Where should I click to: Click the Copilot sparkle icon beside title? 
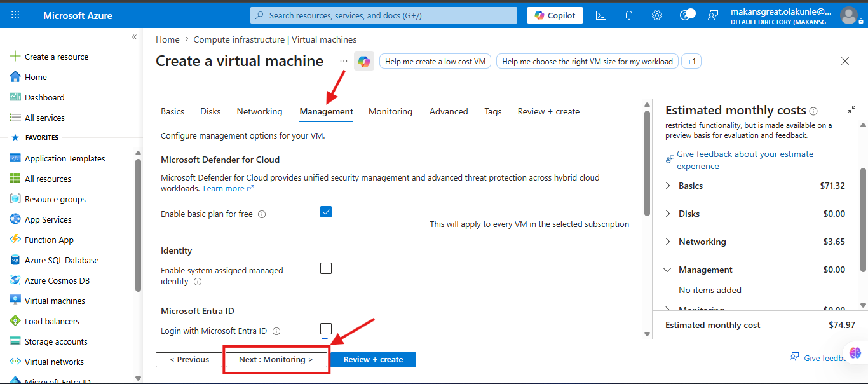click(364, 61)
